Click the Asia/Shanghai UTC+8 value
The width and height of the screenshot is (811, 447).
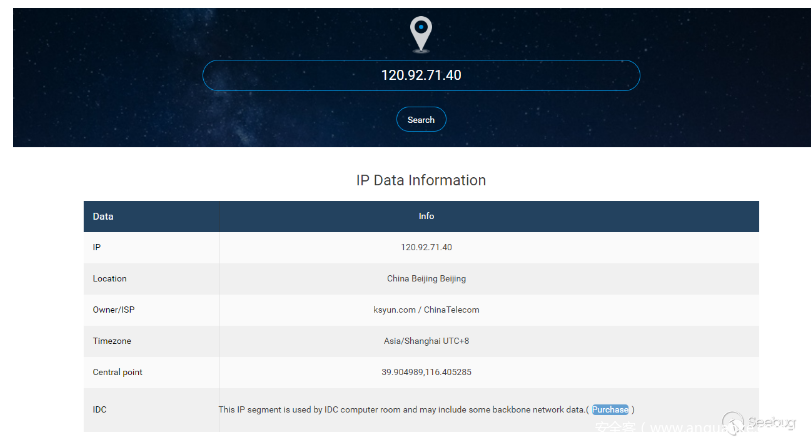tap(426, 341)
